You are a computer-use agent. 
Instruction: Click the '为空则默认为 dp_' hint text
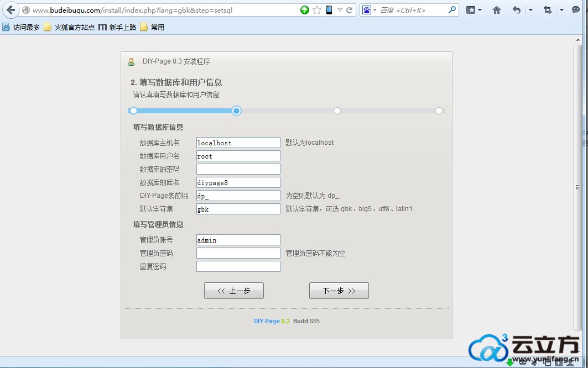[x=313, y=196]
